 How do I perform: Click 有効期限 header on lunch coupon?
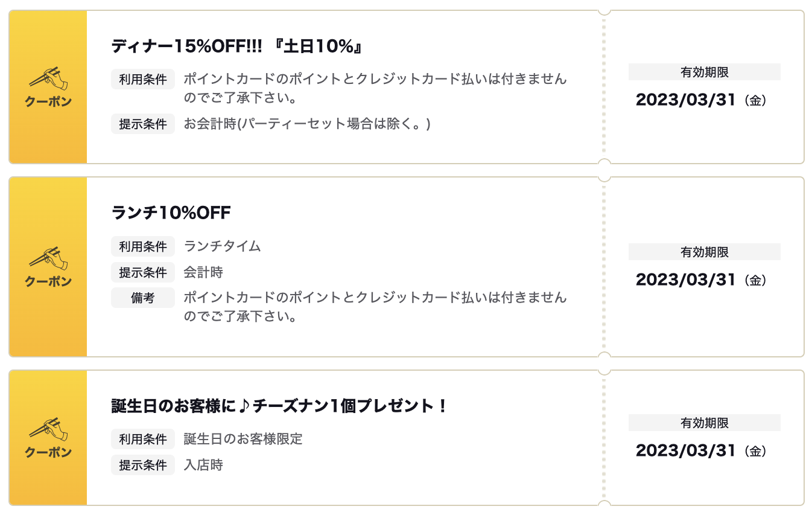pyautogui.click(x=705, y=252)
